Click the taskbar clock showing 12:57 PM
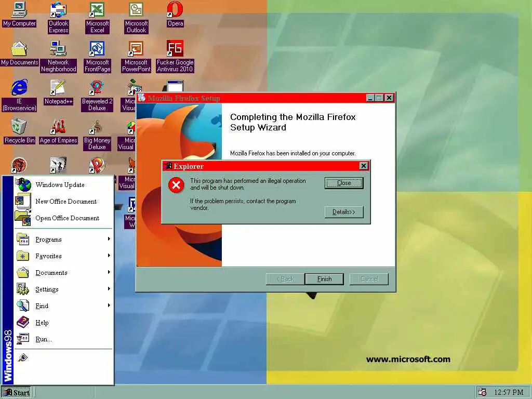 [509, 392]
